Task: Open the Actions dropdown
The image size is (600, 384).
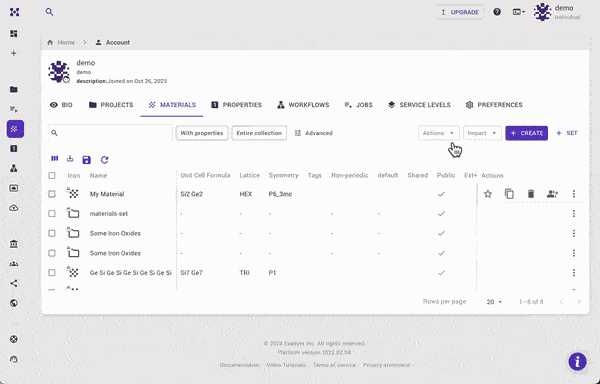Action: point(439,133)
